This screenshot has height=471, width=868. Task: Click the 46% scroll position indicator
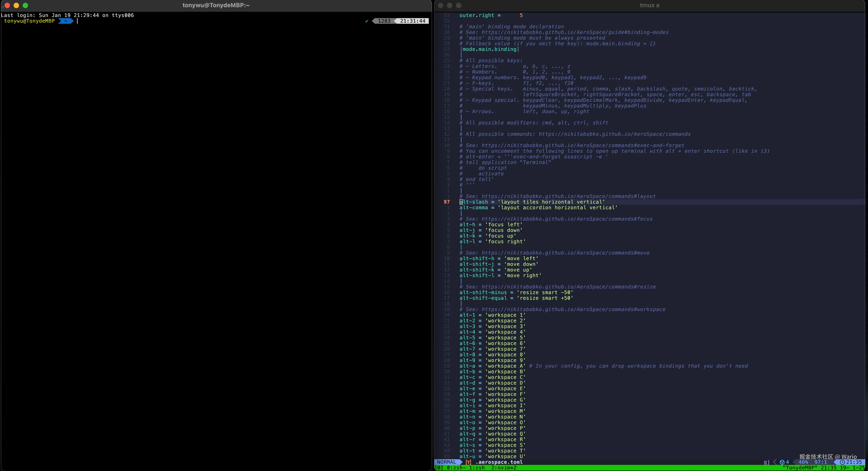pyautogui.click(x=803, y=462)
